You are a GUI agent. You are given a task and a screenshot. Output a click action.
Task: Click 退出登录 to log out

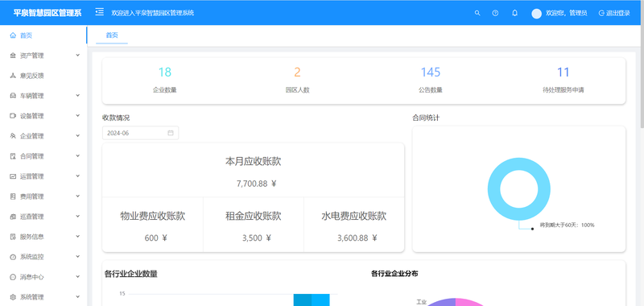click(614, 13)
